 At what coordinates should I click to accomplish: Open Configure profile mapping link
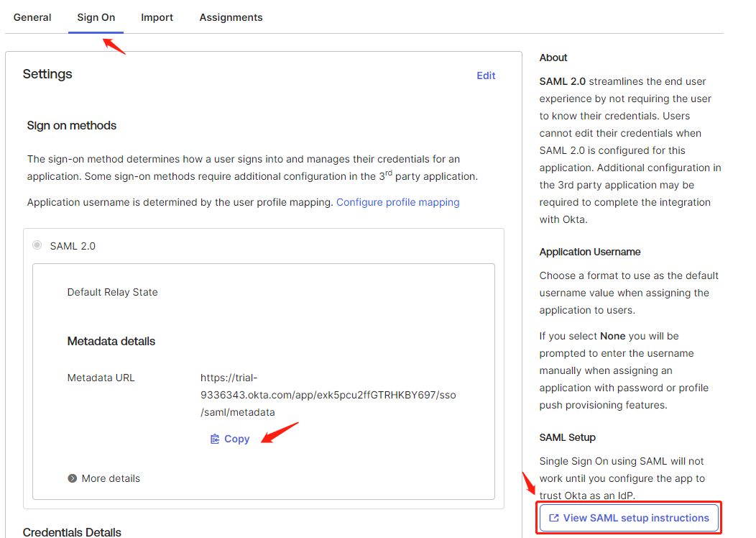pyautogui.click(x=398, y=202)
